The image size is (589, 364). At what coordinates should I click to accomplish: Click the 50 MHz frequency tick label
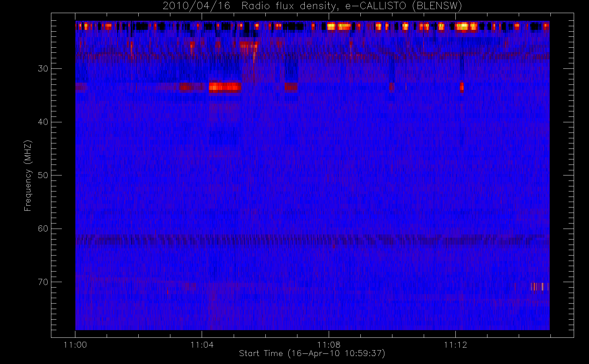43,175
